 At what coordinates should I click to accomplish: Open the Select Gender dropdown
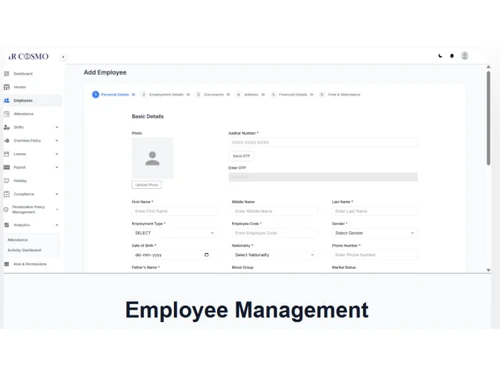(375, 233)
